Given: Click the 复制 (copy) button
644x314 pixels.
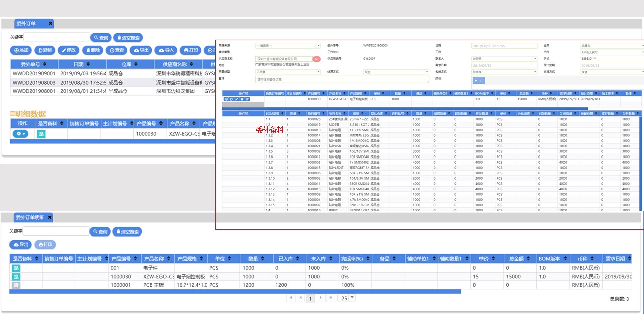Looking at the screenshot, I should pos(45,50).
